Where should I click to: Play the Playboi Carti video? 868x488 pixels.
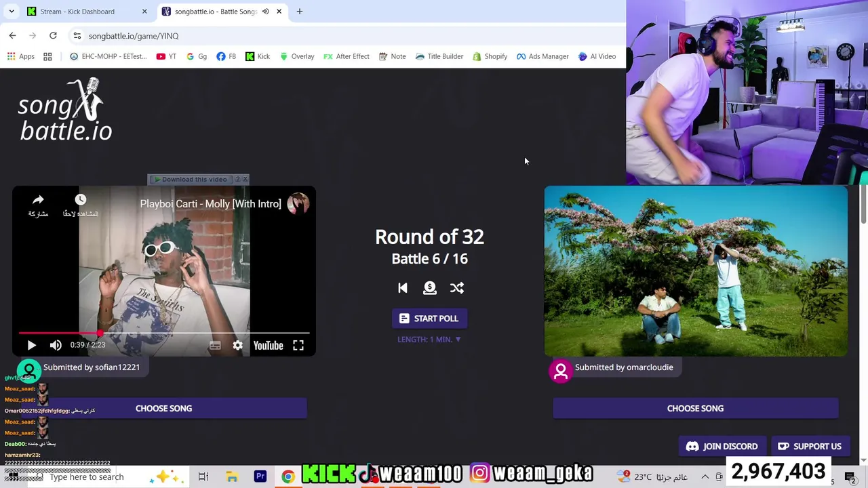tap(31, 345)
